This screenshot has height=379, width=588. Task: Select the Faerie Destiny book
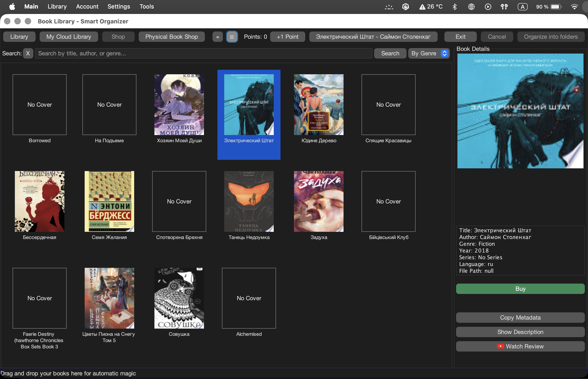[40, 298]
